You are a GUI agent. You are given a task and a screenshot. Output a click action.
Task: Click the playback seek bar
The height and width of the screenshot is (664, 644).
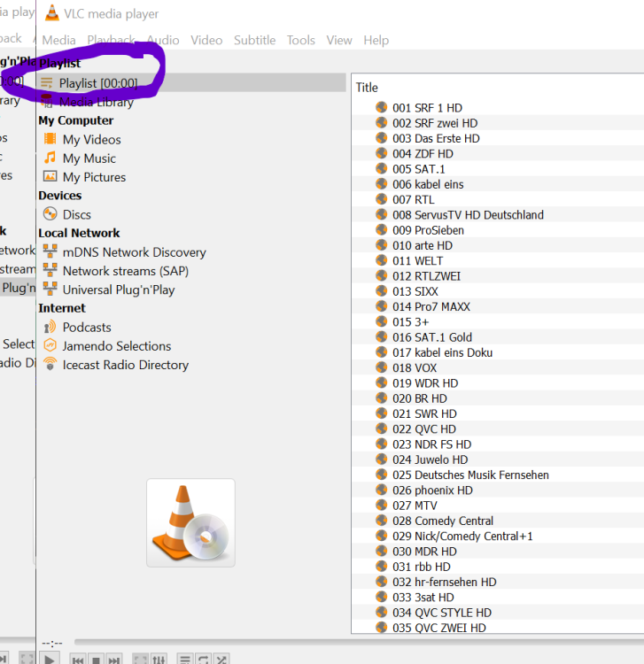point(359,643)
